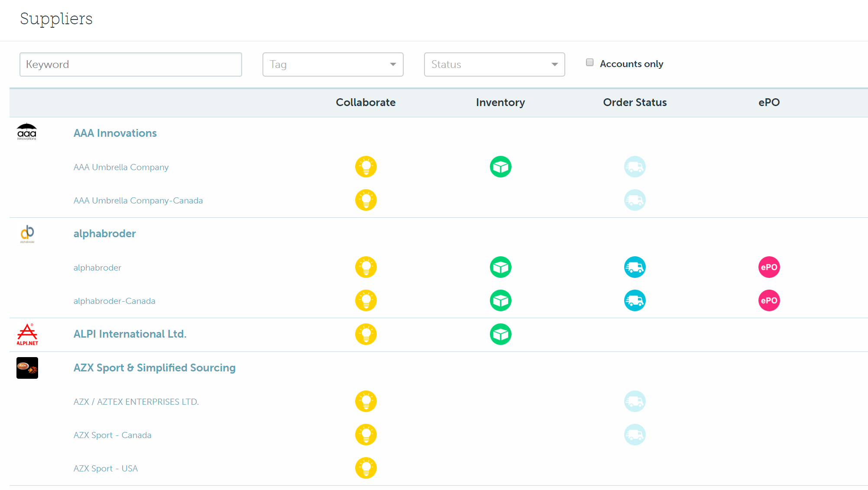Click inside the Keyword search field

point(130,64)
